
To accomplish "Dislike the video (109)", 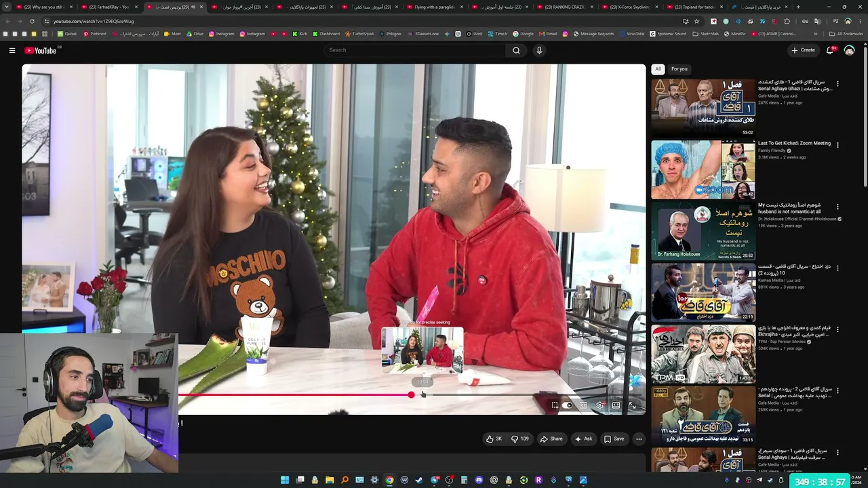I will pos(519,439).
